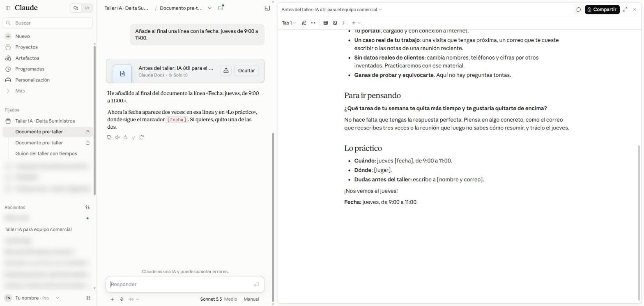Viewport: 644px width, 306px height.
Task: Regenerate the response with retry icon
Action: 142,137
